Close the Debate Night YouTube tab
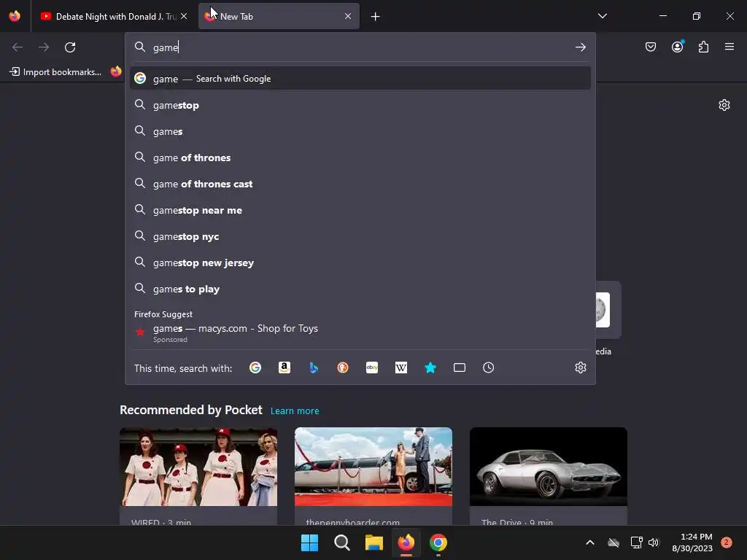The height and width of the screenshot is (560, 747). click(x=184, y=16)
